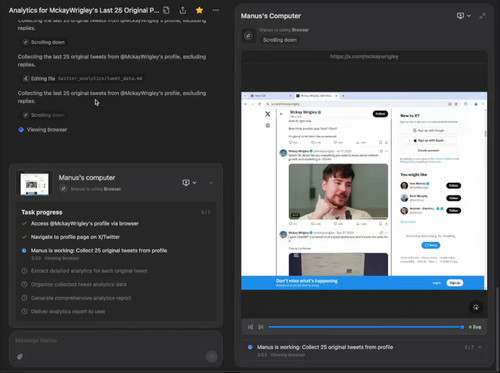Click the 'Log in' button in the blue banner
The width and height of the screenshot is (500, 373).
(x=437, y=283)
